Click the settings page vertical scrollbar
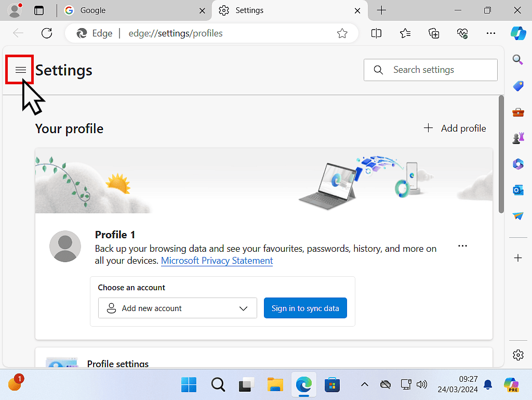 (501, 154)
